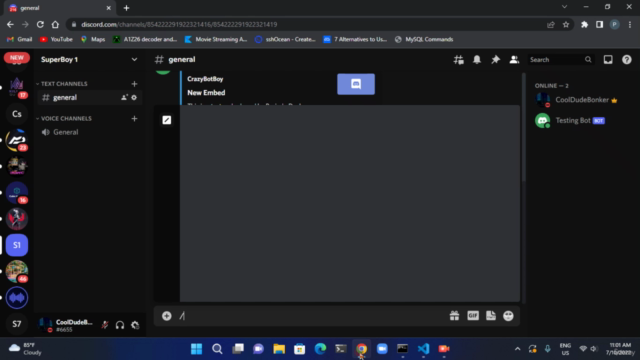Create invite for general channel

(124, 98)
